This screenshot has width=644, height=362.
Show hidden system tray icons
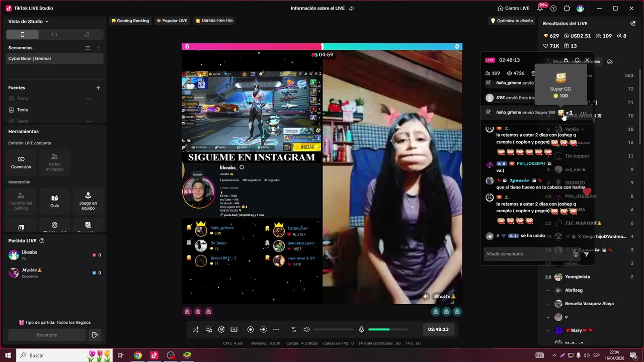pyautogui.click(x=554, y=355)
